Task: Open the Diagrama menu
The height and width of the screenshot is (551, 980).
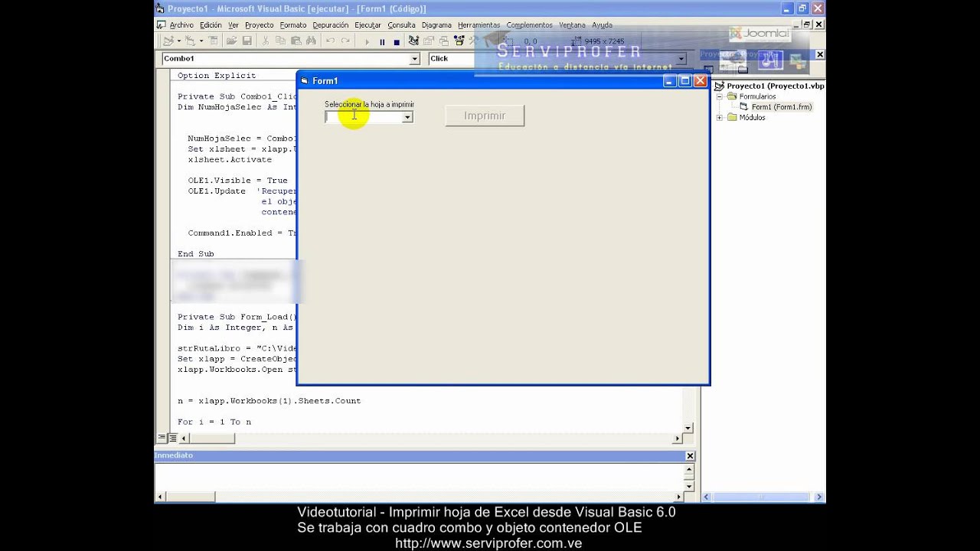Action: [436, 25]
